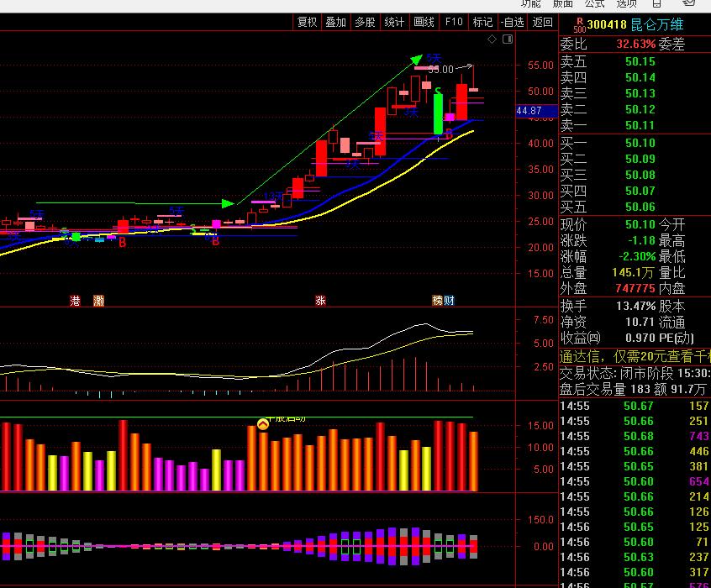Remove stock via -自选 button

point(513,22)
